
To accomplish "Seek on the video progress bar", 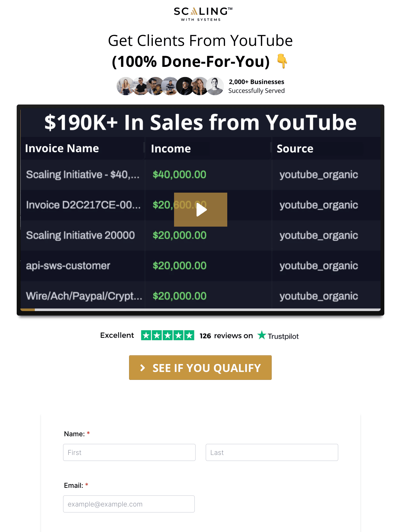I will coord(200,310).
